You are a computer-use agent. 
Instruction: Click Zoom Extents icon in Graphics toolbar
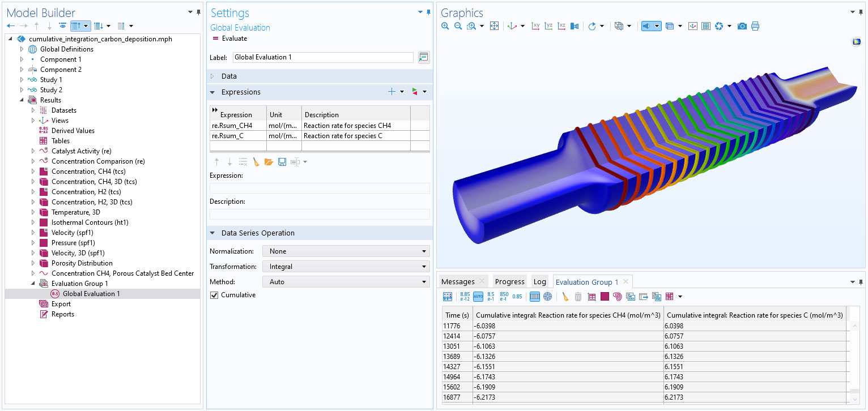494,26
